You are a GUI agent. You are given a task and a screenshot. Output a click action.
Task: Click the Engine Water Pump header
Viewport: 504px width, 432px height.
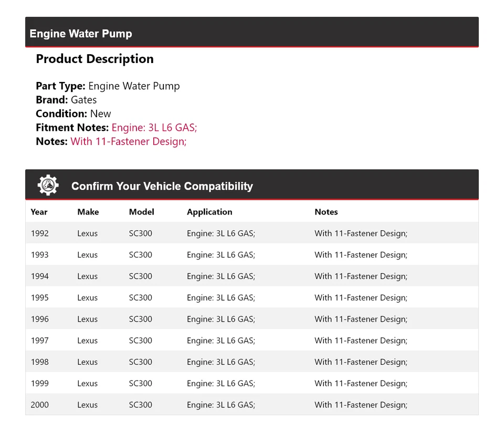(x=81, y=34)
